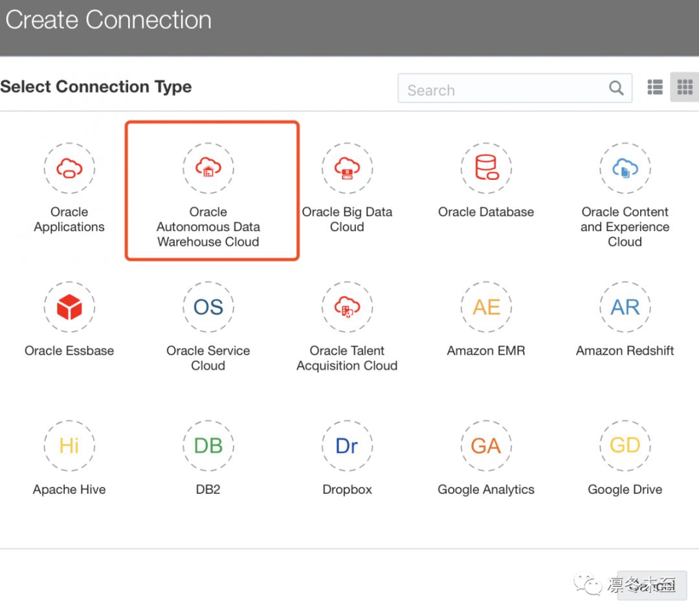Select the Google Drive connection

coord(625,446)
